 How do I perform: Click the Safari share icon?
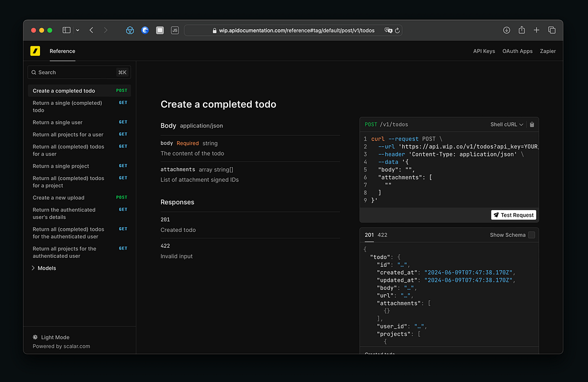point(522,30)
